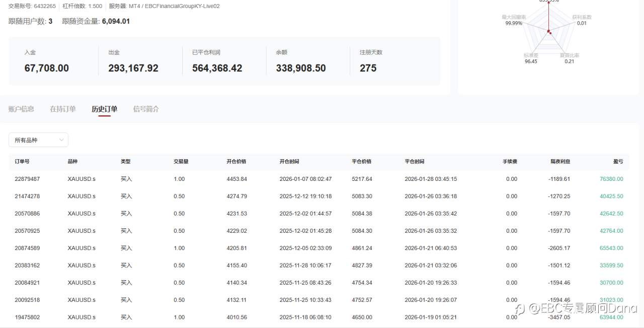Viewport: 644px width, 328px height.
Task: Click the 夏普比率 0.21 radar label
Action: pos(570,58)
